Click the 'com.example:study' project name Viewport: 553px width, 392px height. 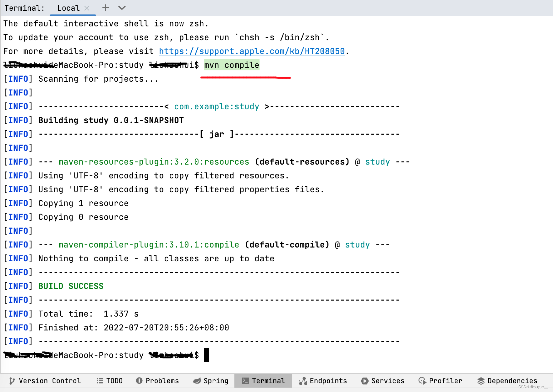(x=217, y=106)
